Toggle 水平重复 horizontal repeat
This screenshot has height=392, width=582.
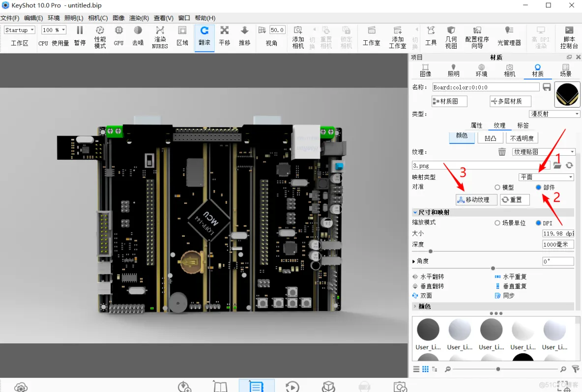pyautogui.click(x=511, y=277)
